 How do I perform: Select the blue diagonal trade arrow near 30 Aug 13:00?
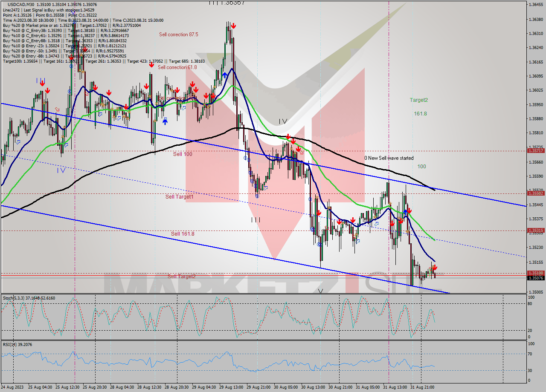(358, 241)
